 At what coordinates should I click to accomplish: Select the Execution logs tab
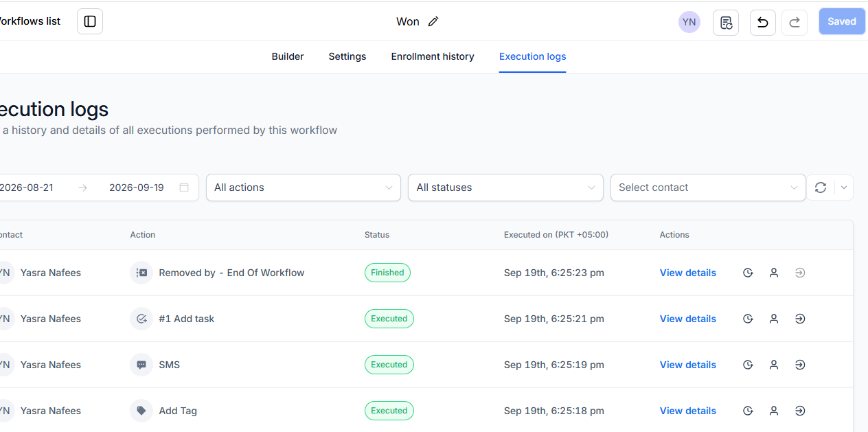[533, 56]
